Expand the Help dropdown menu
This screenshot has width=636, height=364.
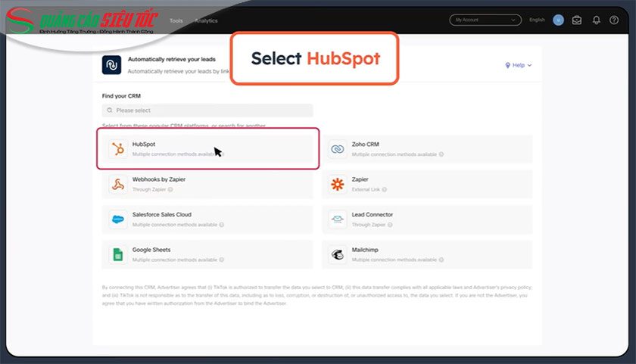519,66
